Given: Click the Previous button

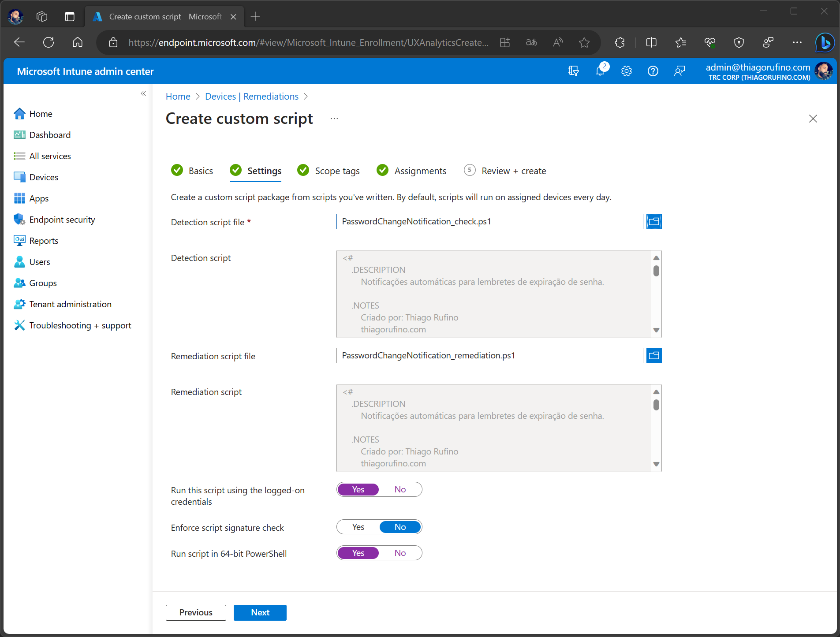Looking at the screenshot, I should tap(196, 613).
